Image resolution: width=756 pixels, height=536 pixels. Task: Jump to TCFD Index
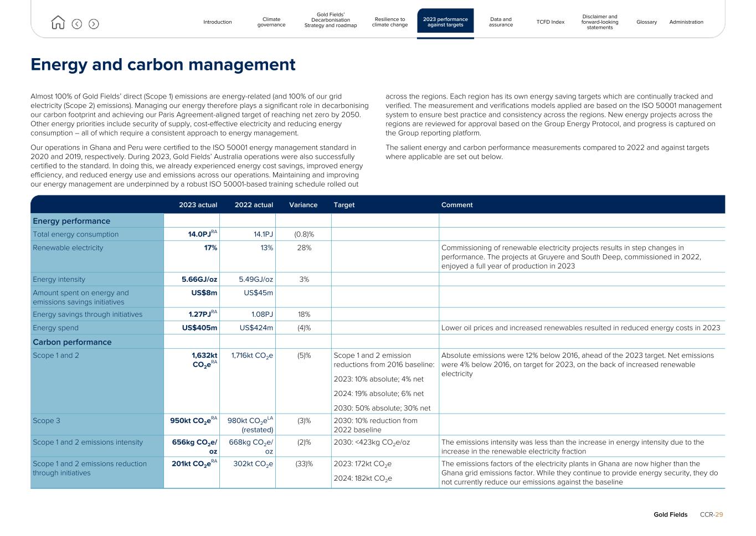click(x=550, y=22)
